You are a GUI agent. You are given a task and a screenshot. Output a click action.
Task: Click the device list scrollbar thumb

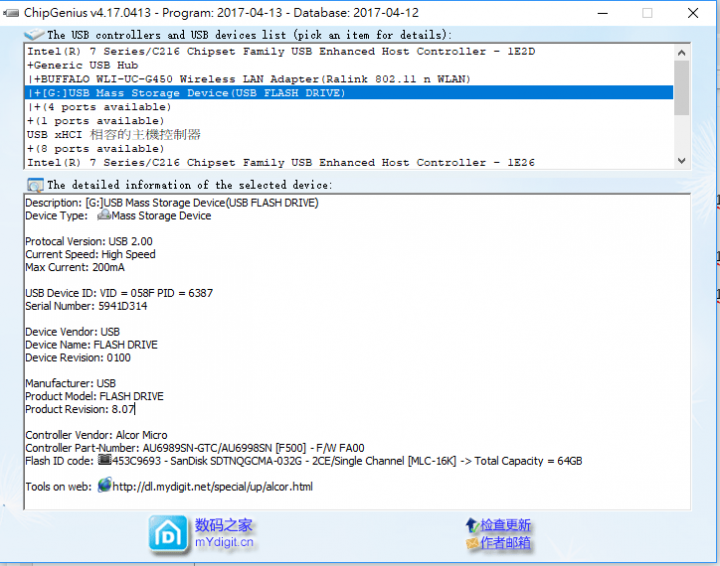click(681, 87)
